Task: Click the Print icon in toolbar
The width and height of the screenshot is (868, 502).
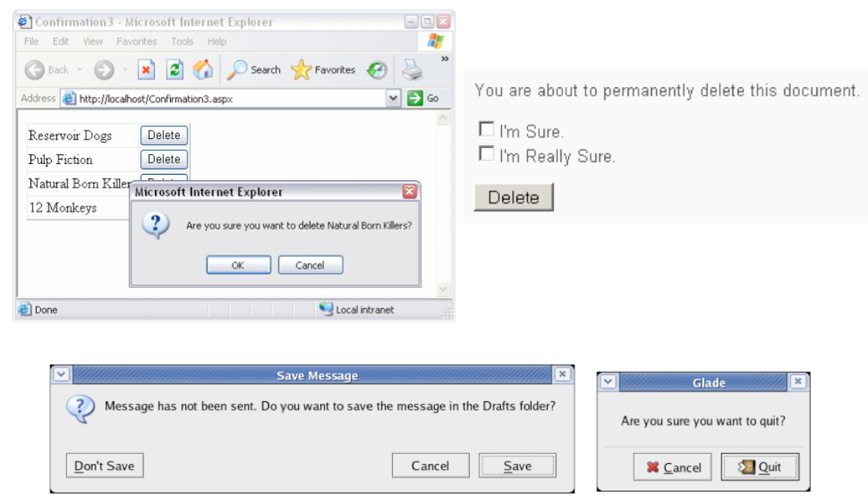Action: coord(413,70)
